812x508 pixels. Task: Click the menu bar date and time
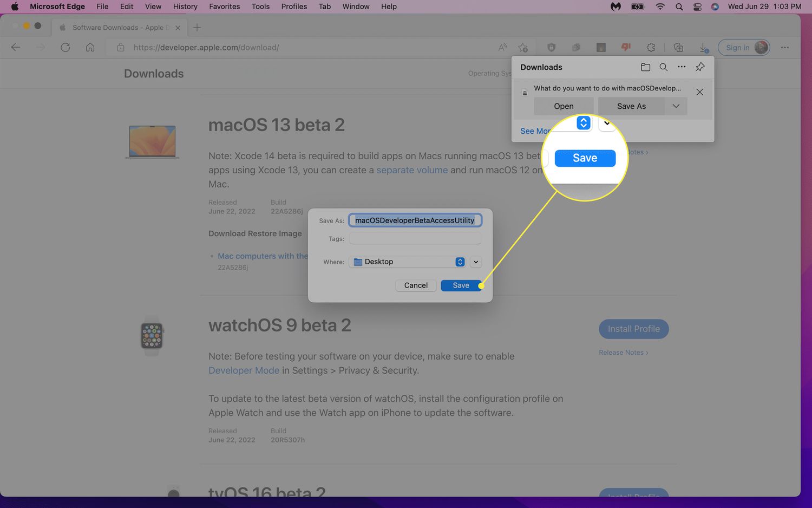click(x=764, y=6)
